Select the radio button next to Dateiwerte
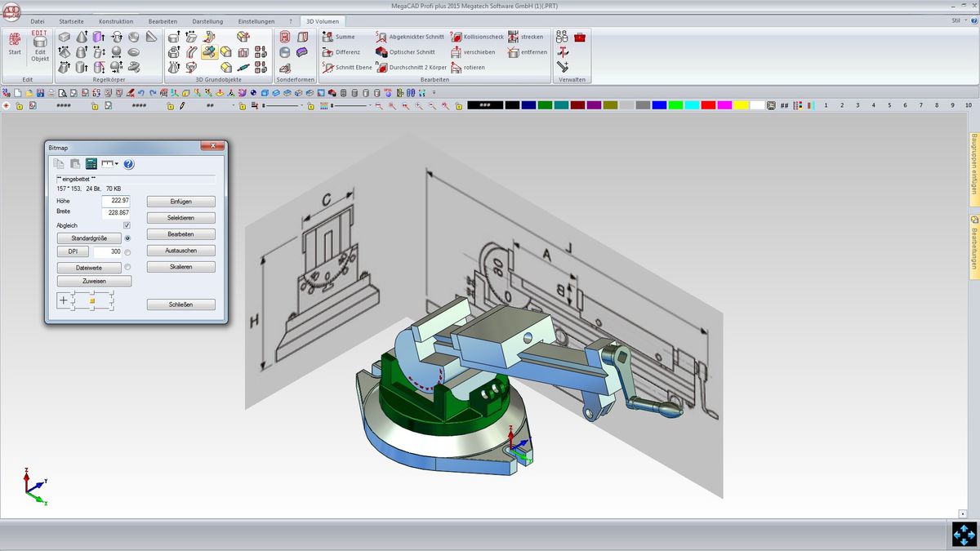The image size is (980, 551). point(127,267)
